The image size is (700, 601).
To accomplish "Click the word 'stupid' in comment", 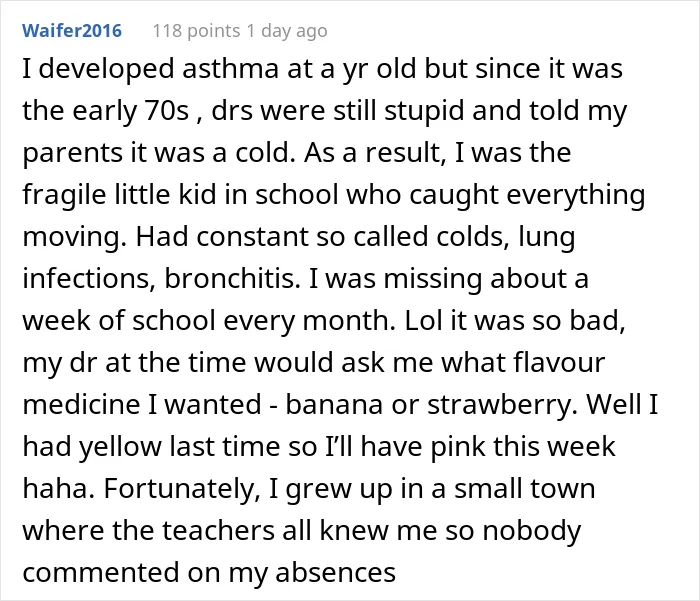I will coord(424,111).
